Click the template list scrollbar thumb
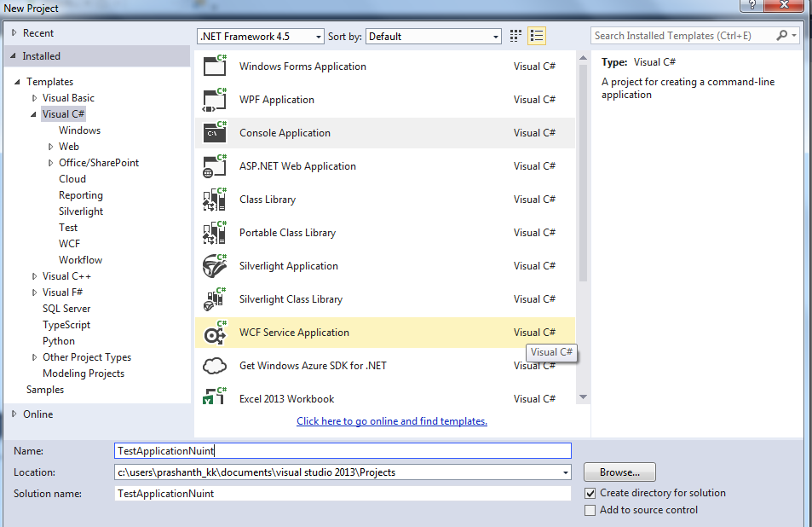Screen dimensions: 812x527 coord(583,172)
